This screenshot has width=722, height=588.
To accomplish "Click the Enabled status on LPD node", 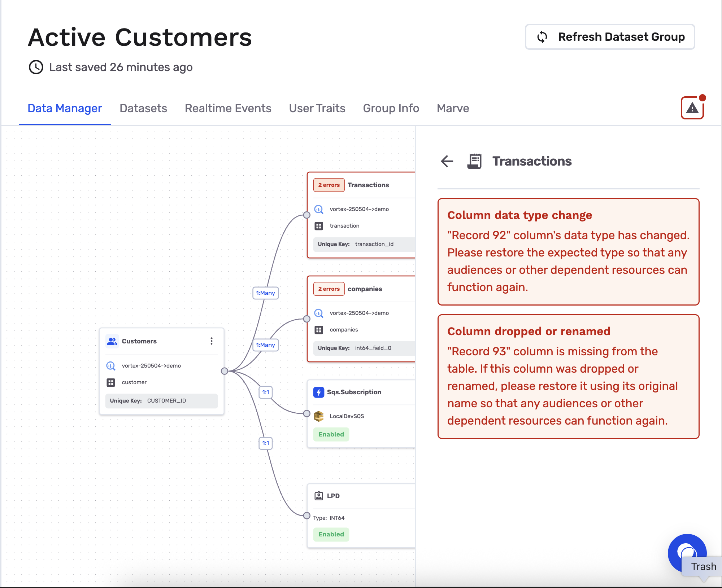I will click(331, 534).
